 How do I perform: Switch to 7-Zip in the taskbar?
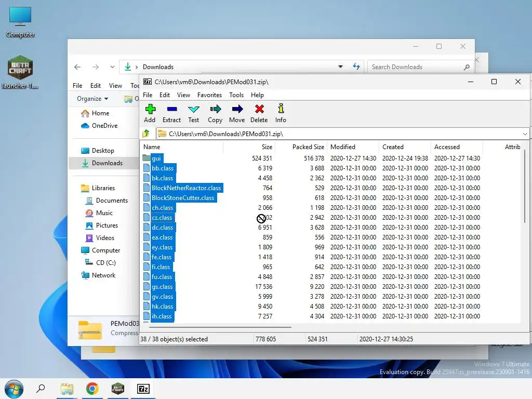[143, 389]
